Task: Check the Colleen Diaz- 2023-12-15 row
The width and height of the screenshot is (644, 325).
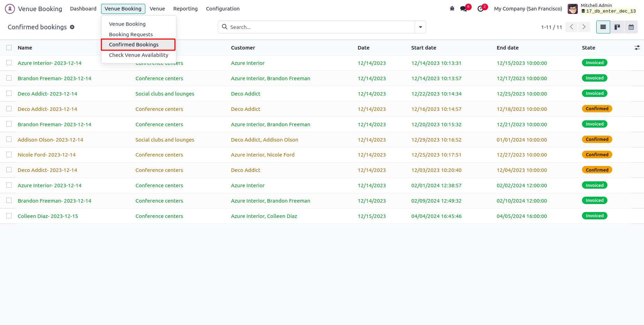Action: pos(9,216)
